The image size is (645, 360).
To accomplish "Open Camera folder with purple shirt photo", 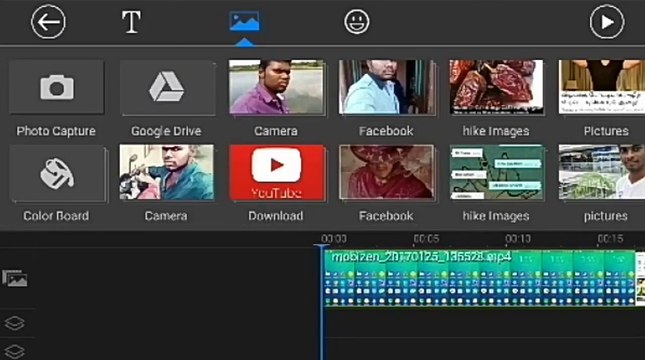I will tap(276, 87).
